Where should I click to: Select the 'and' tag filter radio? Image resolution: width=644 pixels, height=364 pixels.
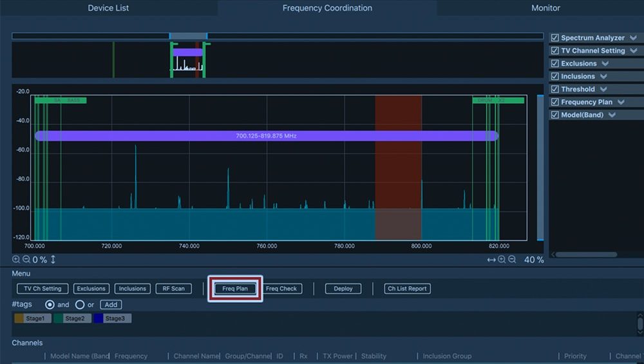(x=50, y=305)
